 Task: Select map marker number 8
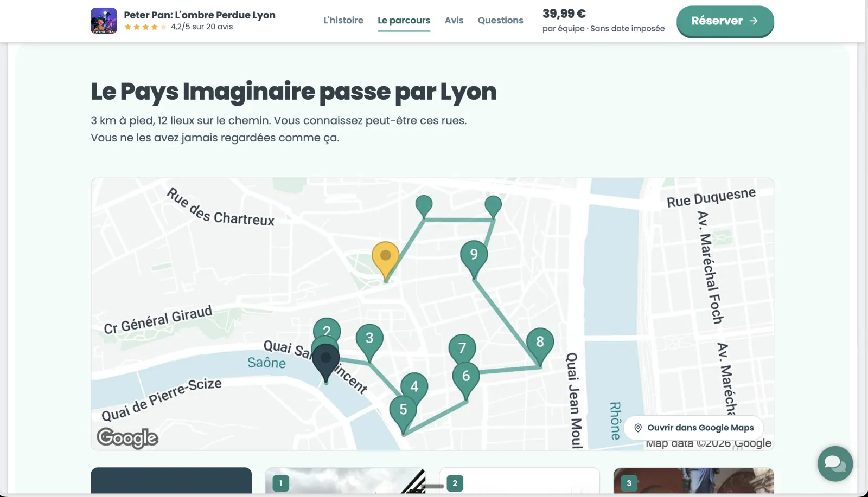coord(540,347)
